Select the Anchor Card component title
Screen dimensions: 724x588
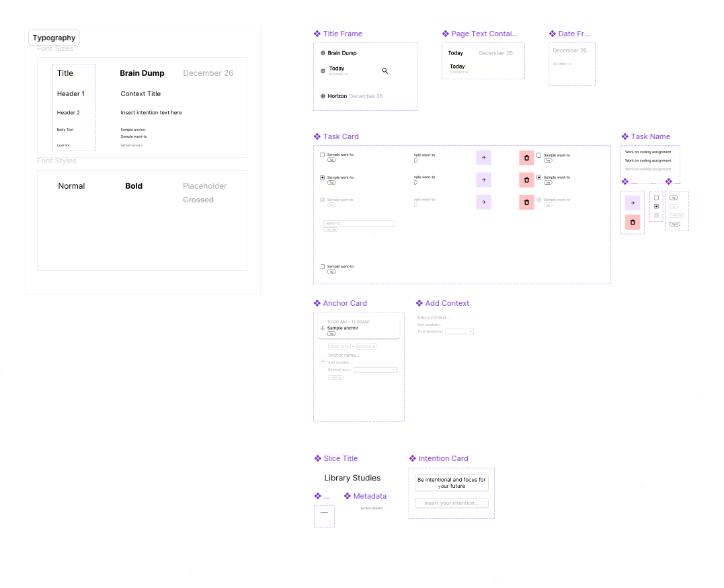(x=345, y=303)
